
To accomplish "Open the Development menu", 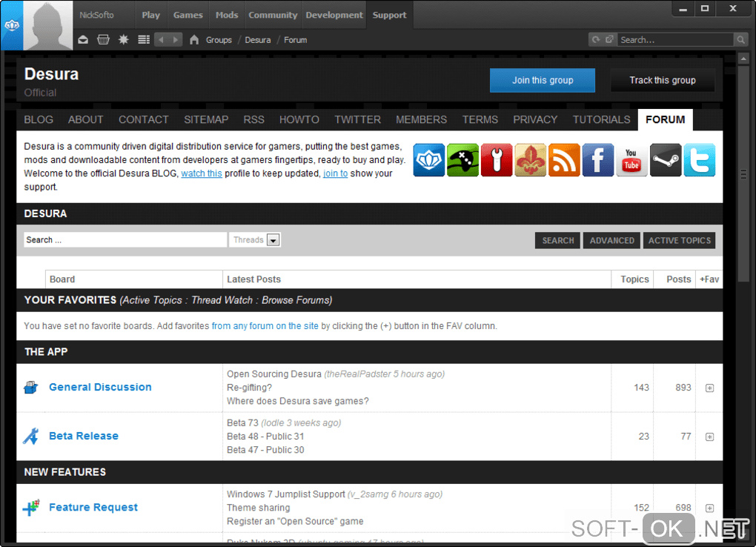I will [334, 15].
